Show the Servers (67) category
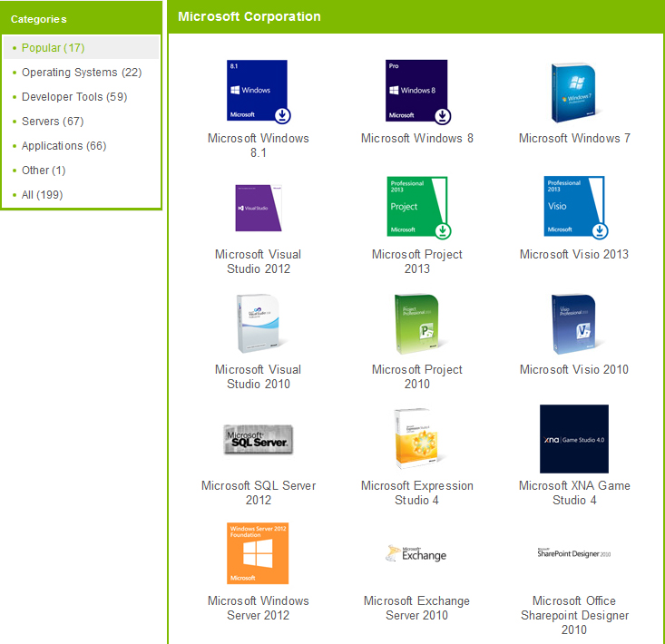The width and height of the screenshot is (665, 644). 53,122
